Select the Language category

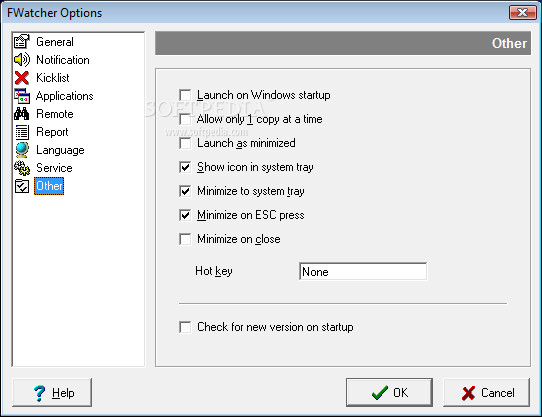[60, 150]
